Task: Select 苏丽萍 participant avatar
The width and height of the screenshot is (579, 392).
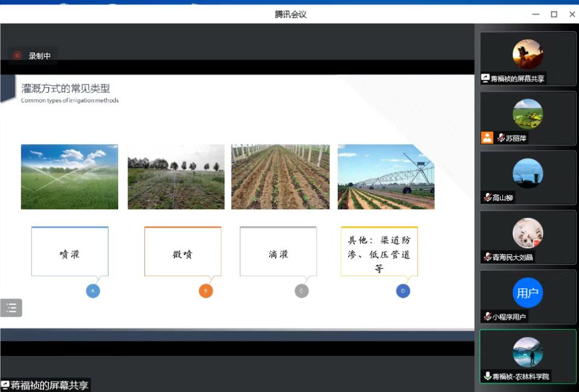Action: pyautogui.click(x=528, y=114)
